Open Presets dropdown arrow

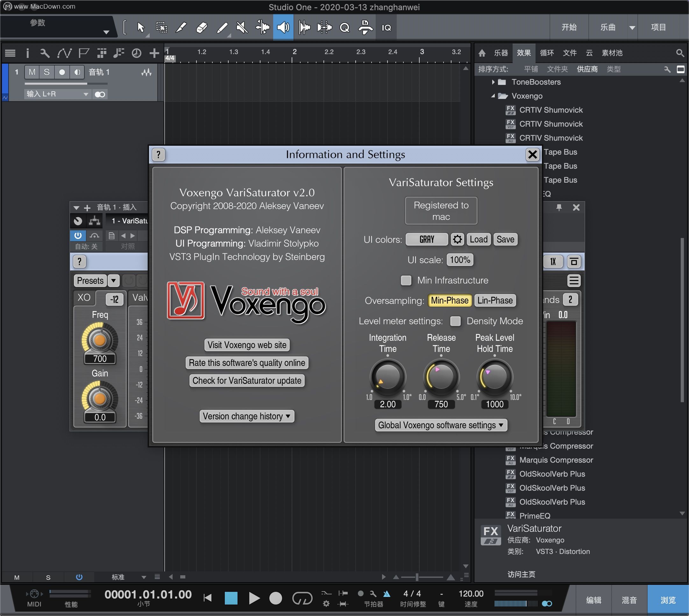click(113, 281)
